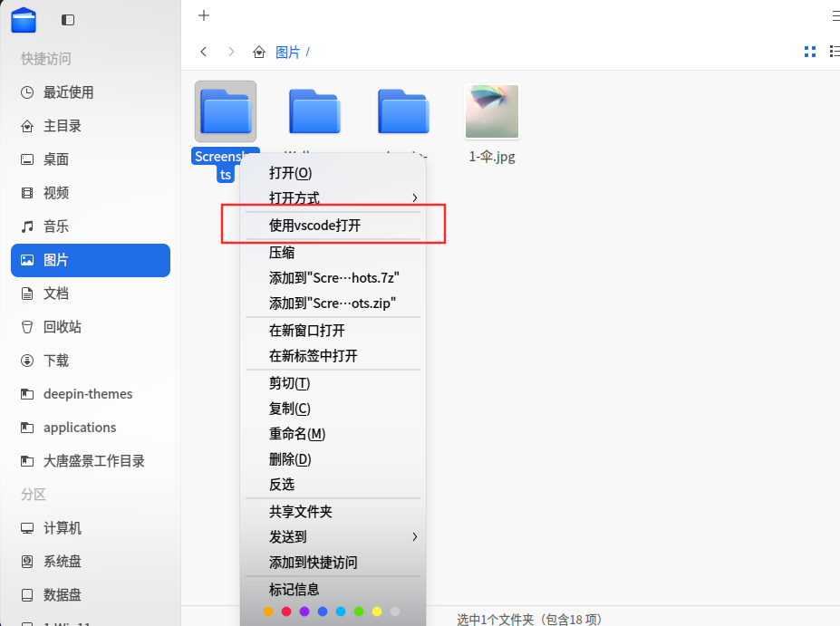Click the download icon beside 下载
Image resolution: width=840 pixels, height=626 pixels.
tap(27, 361)
